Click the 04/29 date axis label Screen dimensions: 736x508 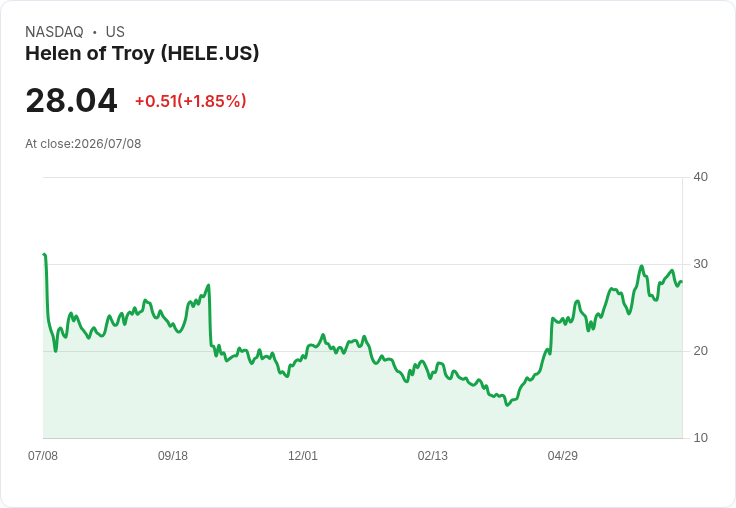[562, 455]
